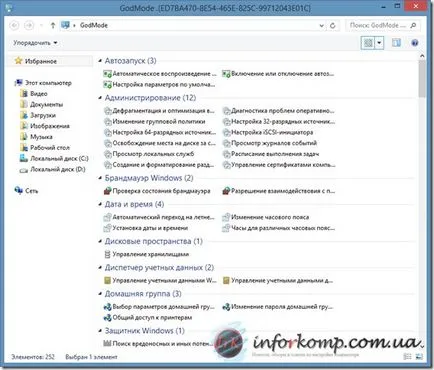The image size is (434, 370).
Task: Collapse Защитник Windows group
Action: (x=100, y=331)
